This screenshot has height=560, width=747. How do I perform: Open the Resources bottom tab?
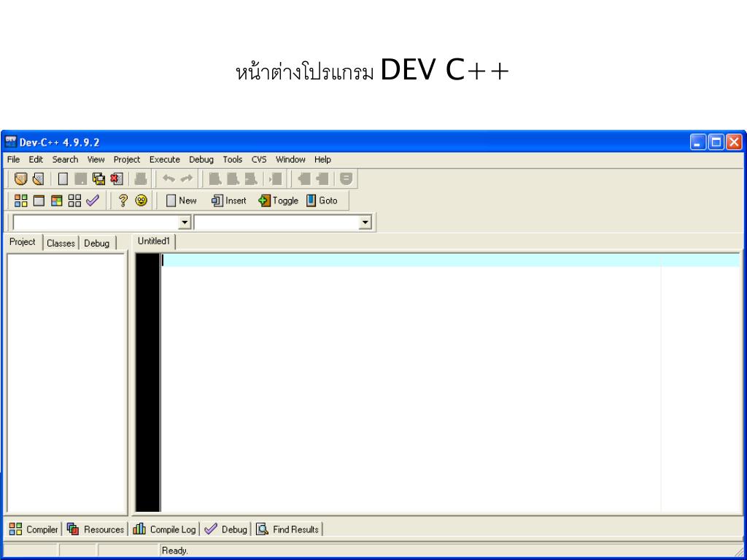pyautogui.click(x=96, y=529)
